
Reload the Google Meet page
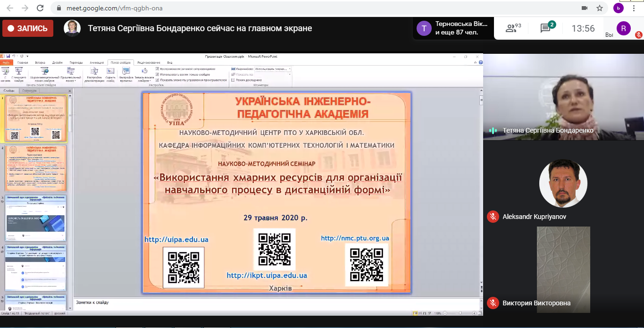coord(40,8)
